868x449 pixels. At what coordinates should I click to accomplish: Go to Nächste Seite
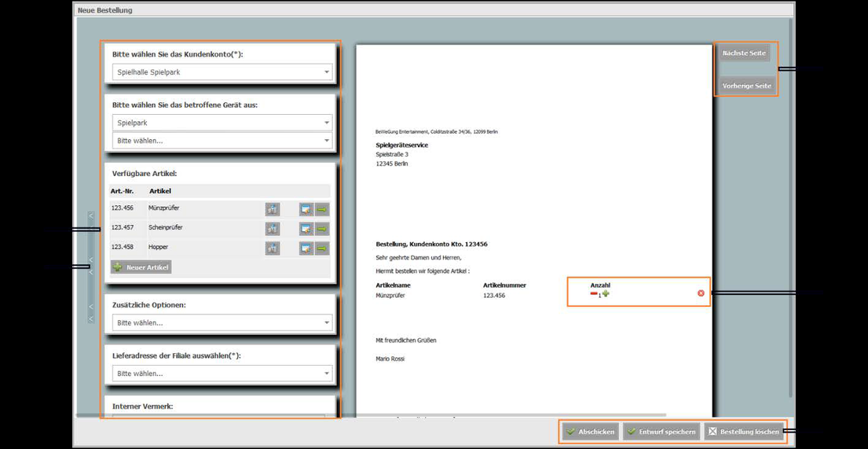744,53
